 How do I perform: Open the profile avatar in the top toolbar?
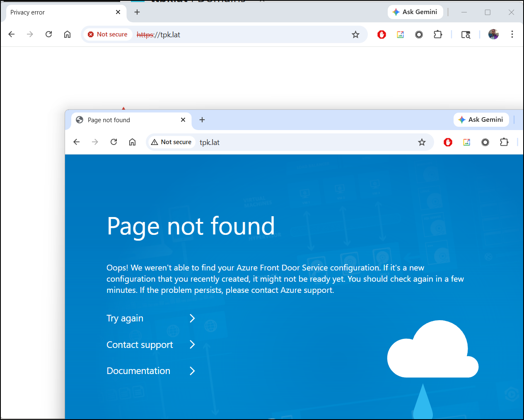click(493, 34)
